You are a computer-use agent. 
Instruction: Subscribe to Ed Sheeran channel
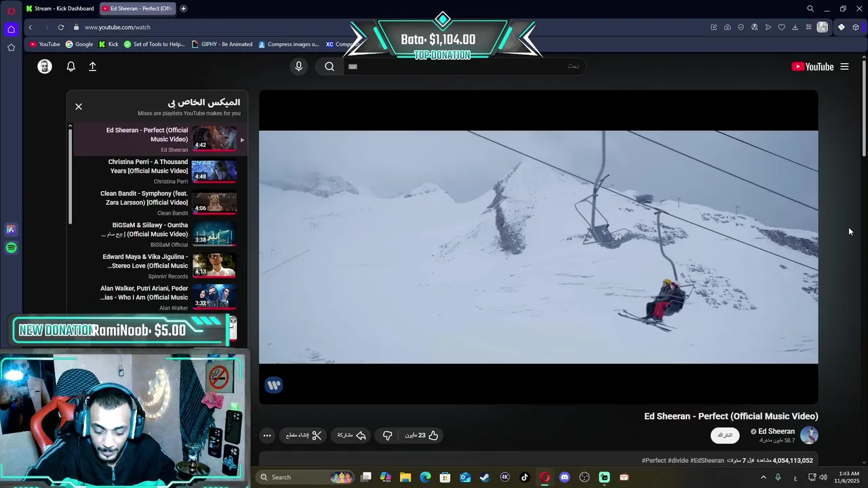(725, 435)
